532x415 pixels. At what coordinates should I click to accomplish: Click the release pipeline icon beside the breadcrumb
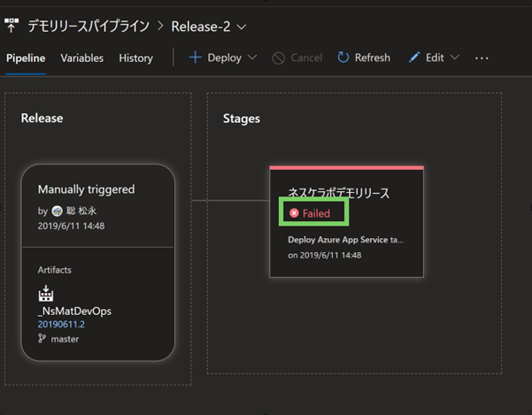[x=12, y=26]
